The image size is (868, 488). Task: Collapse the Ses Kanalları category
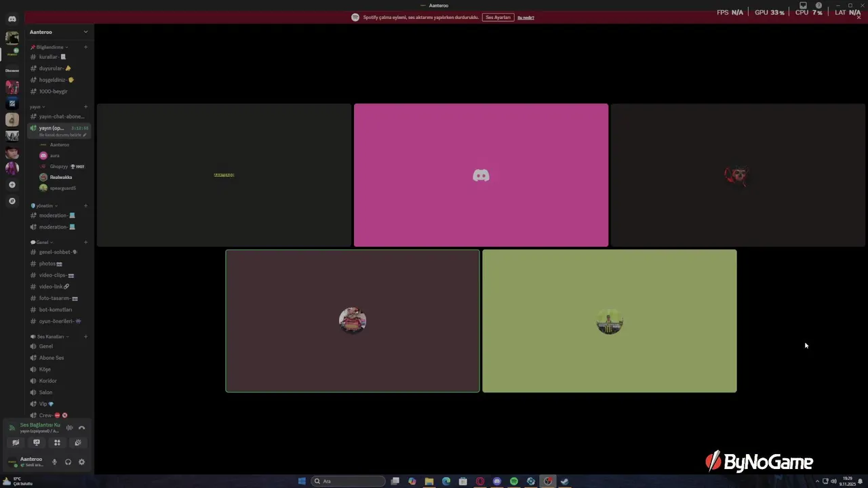pyautogui.click(x=50, y=336)
